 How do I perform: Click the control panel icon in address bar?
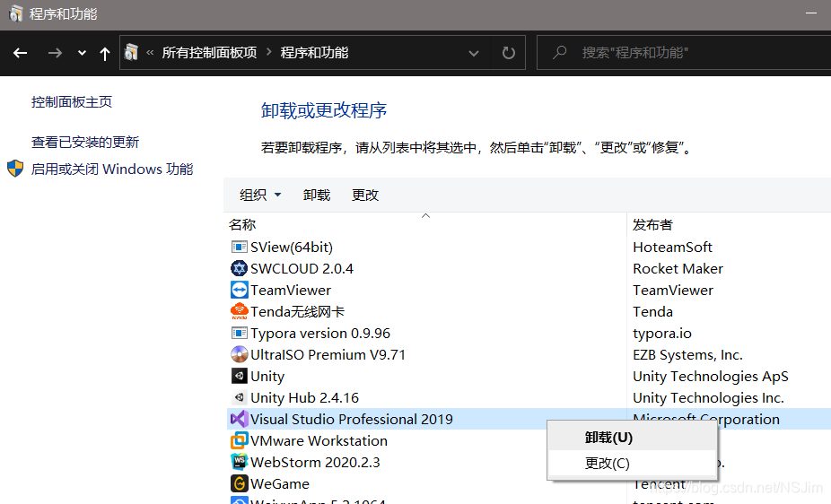pyautogui.click(x=131, y=52)
